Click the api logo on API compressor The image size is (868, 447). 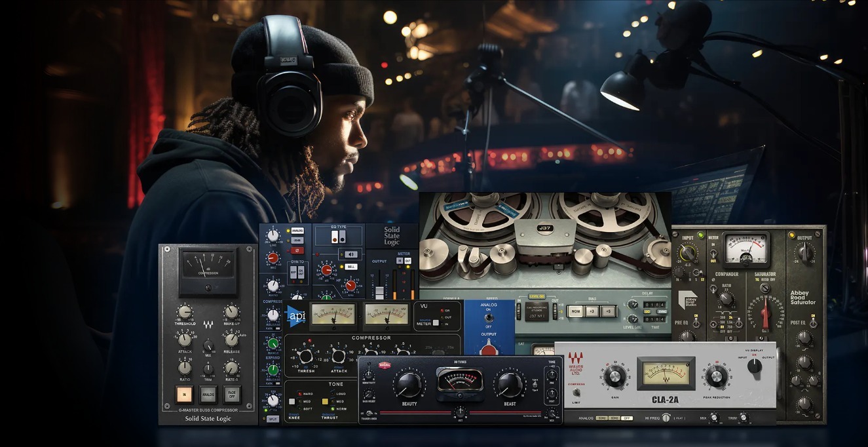tap(297, 315)
